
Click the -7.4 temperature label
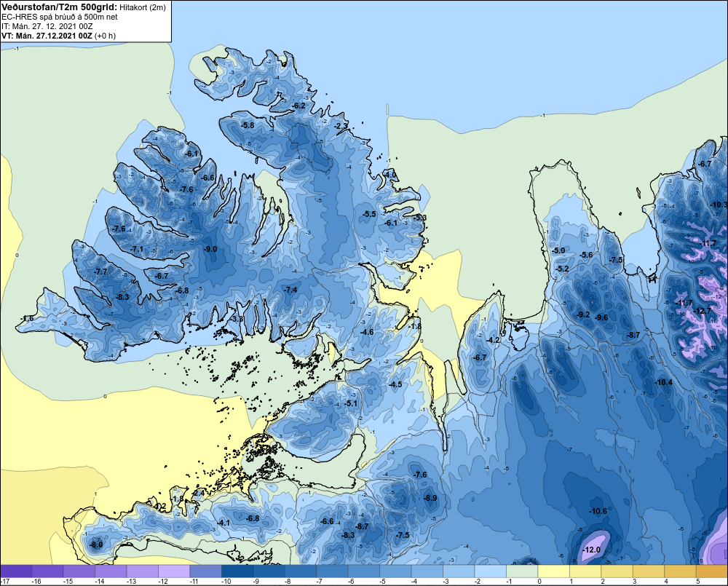[290, 289]
